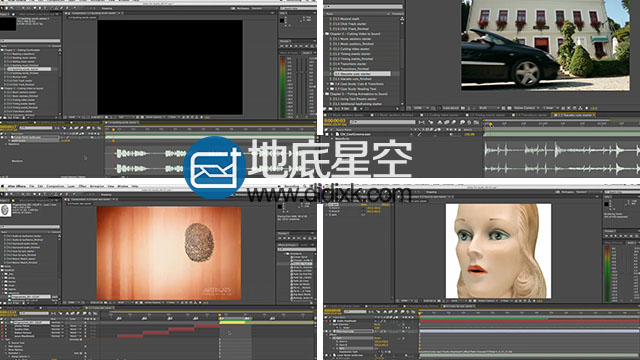
Task: Click the fingerprint thumbnail in the Project panel
Action: [5, 210]
